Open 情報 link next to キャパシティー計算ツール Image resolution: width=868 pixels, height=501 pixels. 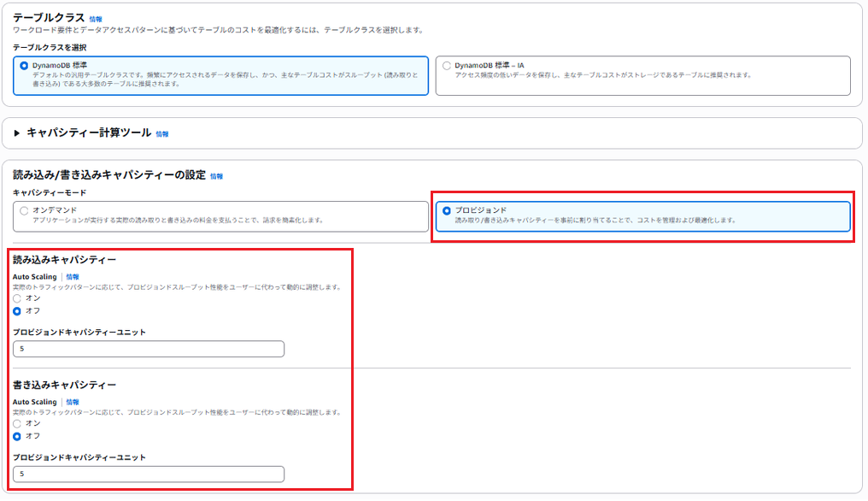tap(162, 134)
